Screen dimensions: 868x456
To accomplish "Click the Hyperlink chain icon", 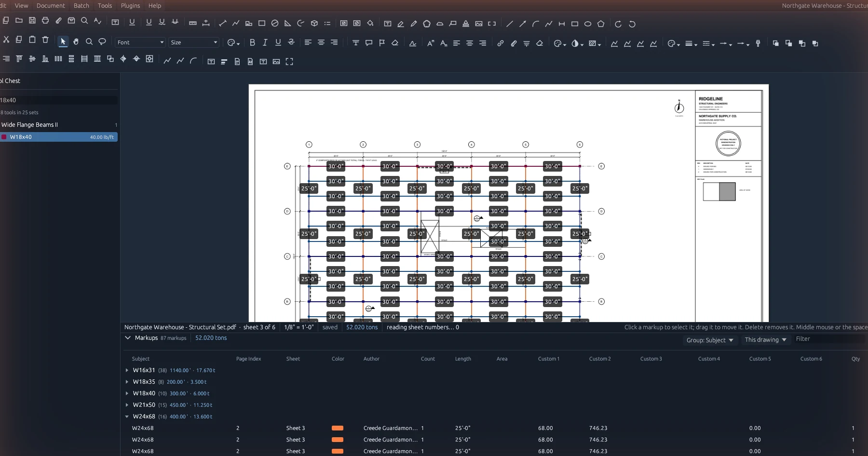I will click(x=501, y=43).
